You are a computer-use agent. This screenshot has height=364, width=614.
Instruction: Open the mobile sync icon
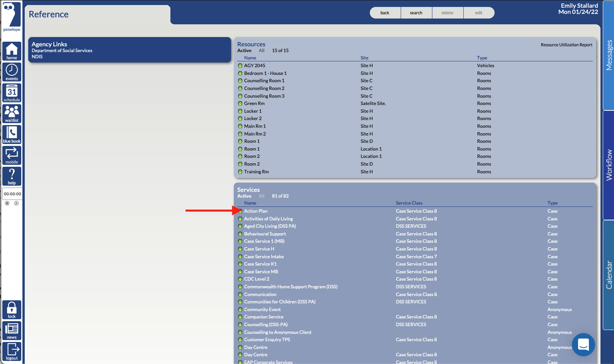(12, 156)
